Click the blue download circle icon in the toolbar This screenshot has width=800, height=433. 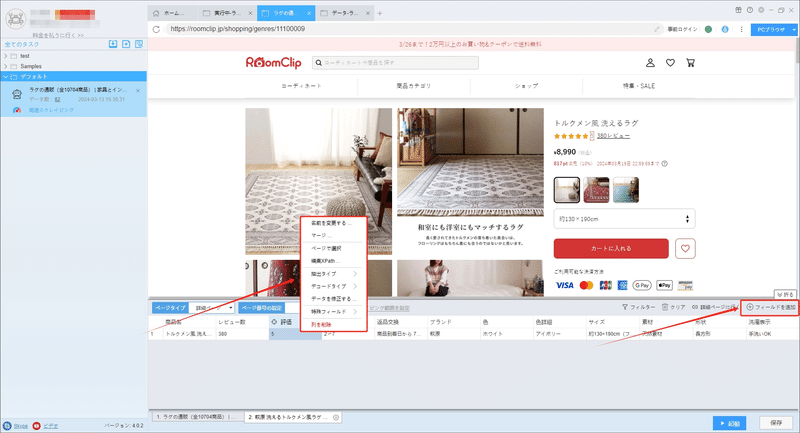[725, 29]
